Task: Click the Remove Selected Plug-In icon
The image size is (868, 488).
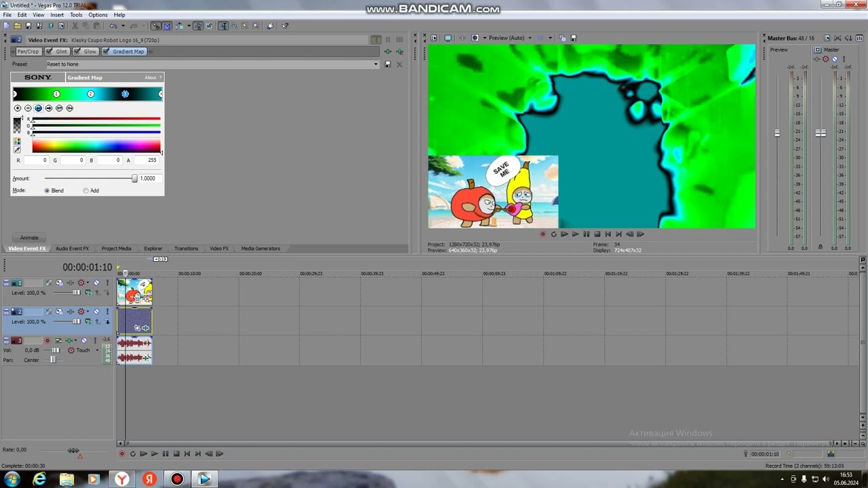Action: click(399, 52)
